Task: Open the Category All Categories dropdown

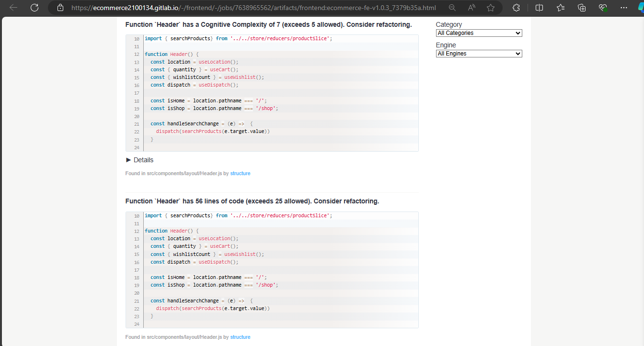Action: 479,33
